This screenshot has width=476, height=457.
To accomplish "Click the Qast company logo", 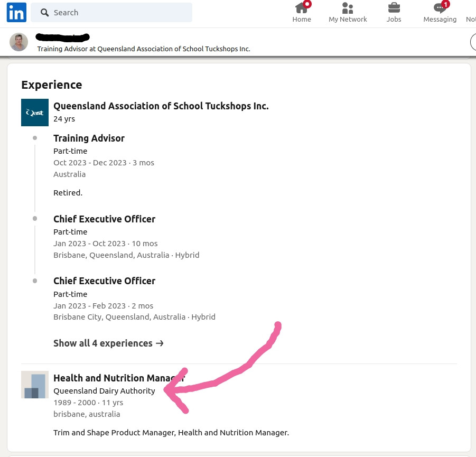I will coord(35,113).
